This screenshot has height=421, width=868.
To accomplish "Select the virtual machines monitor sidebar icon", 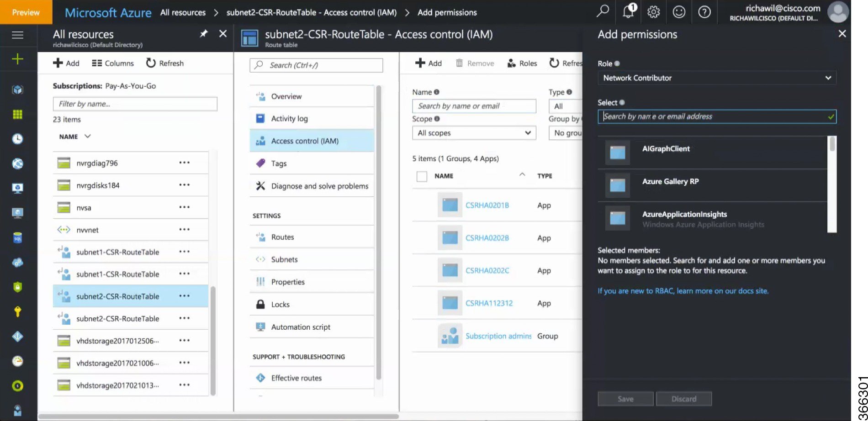I will point(17,188).
